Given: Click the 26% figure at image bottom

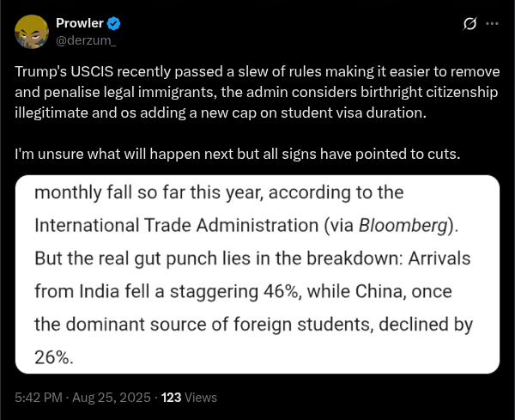Looking at the screenshot, I should tap(51, 357).
